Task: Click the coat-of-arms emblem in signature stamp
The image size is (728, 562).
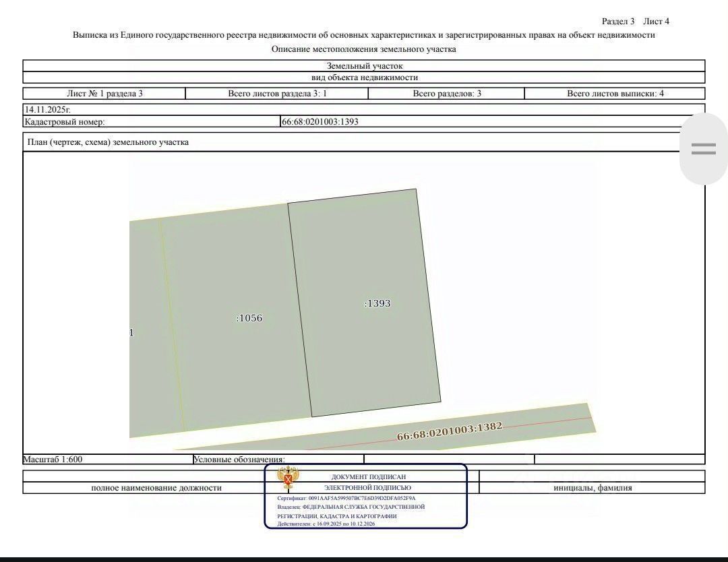Action: (x=289, y=477)
